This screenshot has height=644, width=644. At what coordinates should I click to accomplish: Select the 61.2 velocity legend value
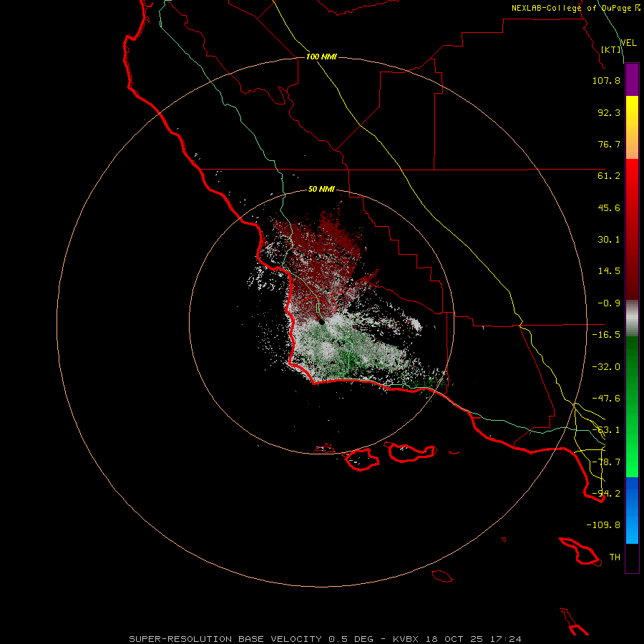coord(609,176)
